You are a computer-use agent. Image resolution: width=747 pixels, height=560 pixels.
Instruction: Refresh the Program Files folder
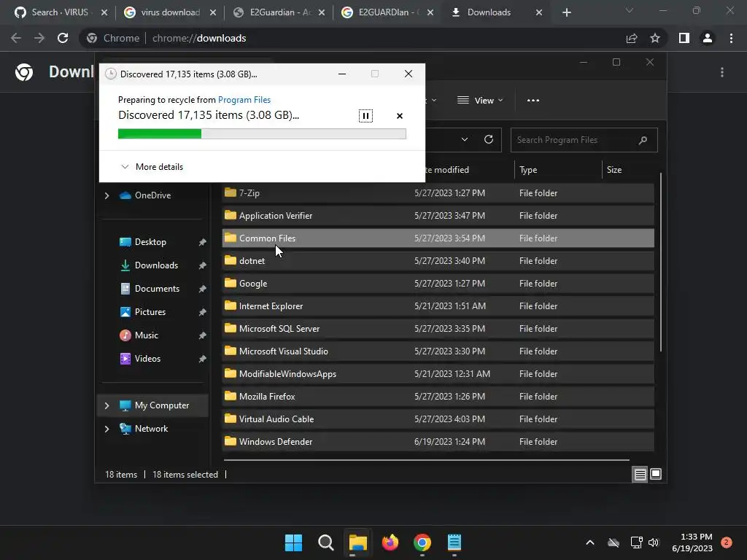[x=488, y=139]
